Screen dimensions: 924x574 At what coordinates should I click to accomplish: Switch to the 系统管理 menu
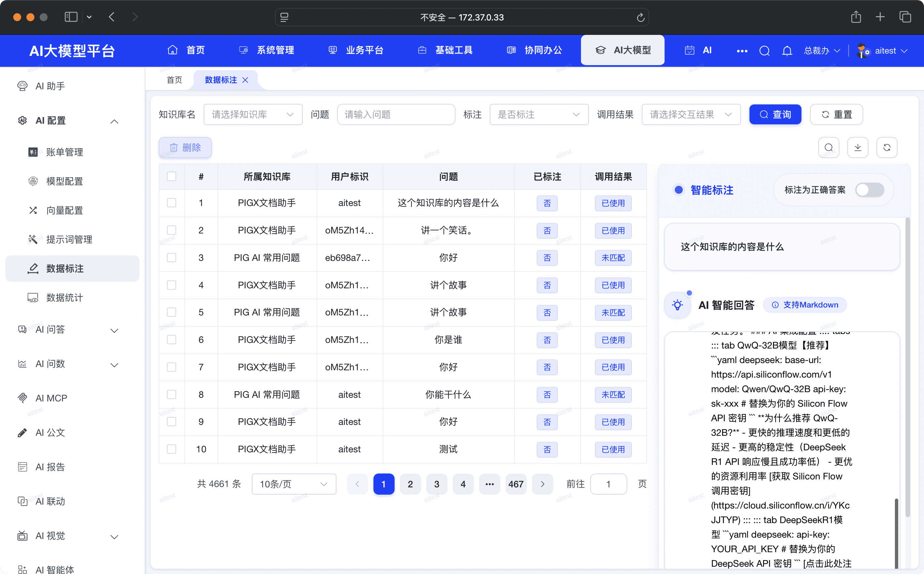[275, 50]
